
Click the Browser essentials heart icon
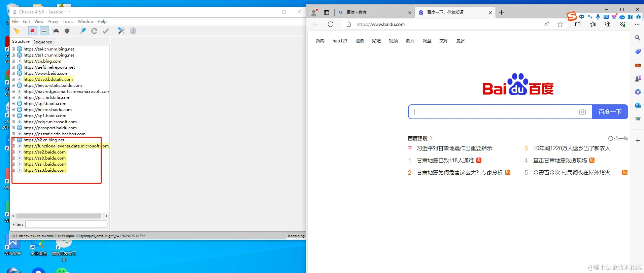[622, 24]
